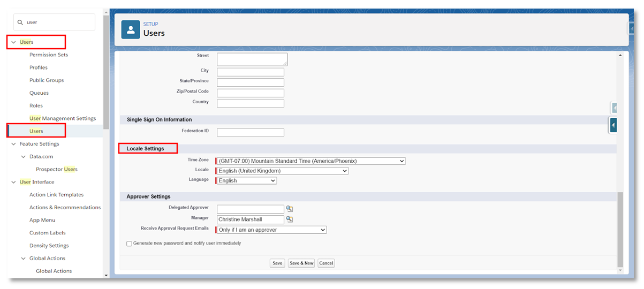This screenshot has height=289, width=644.
Task: Click the sidebar scrollbar down arrow
Action: [x=106, y=275]
